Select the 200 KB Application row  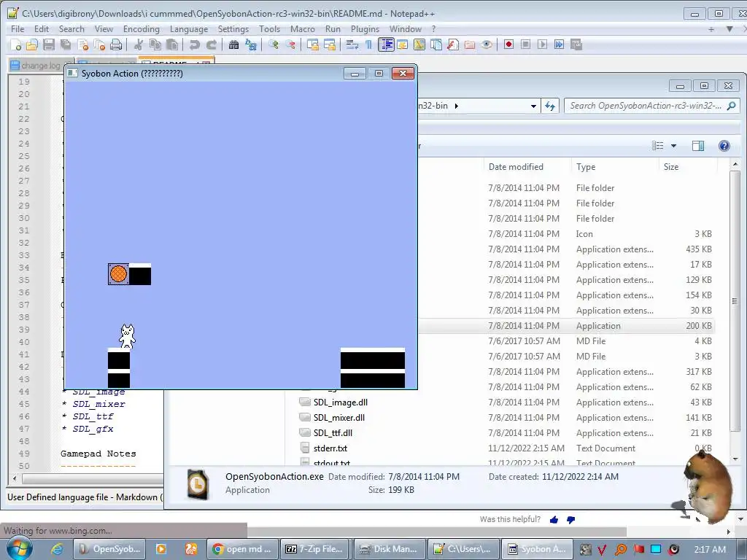566,326
